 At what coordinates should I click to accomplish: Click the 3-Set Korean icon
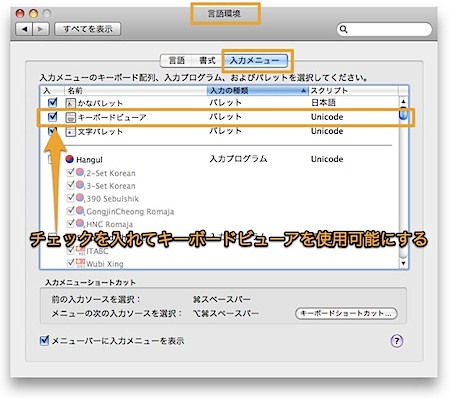pyautogui.click(x=80, y=185)
